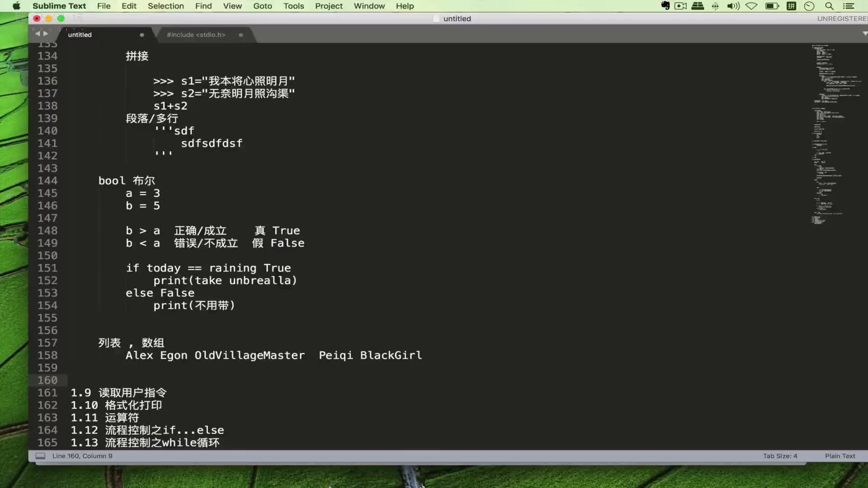The height and width of the screenshot is (488, 868).
Task: Open Spotlight search
Action: point(829,6)
